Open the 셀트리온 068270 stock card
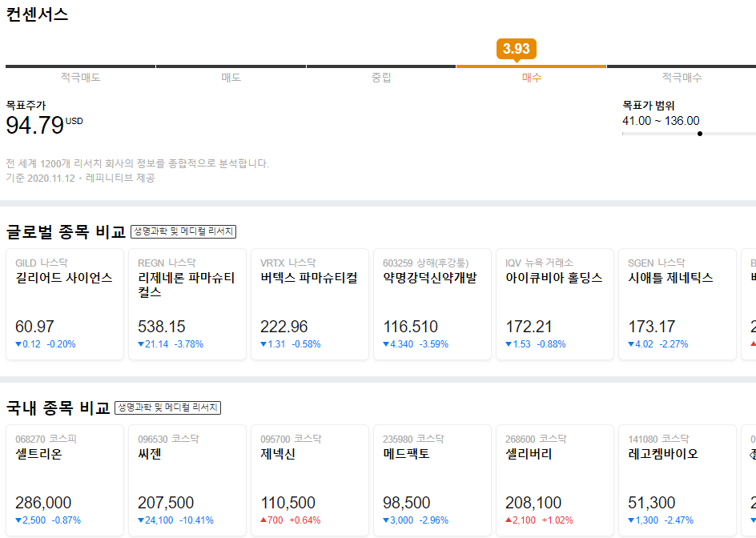 65,480
